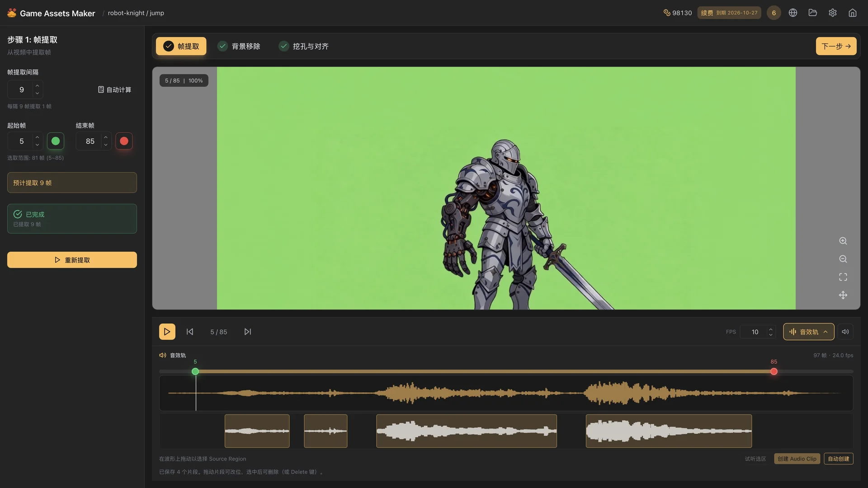Open the project folder icon

[x=813, y=13]
